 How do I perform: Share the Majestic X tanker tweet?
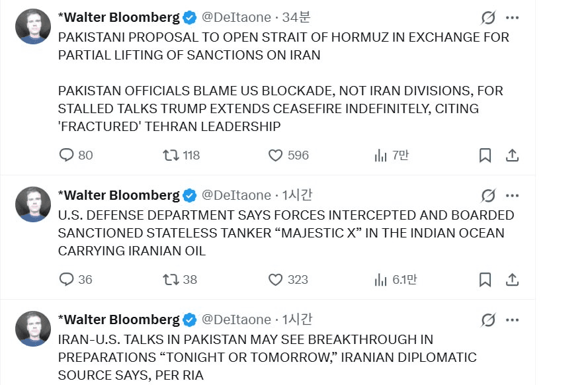(x=512, y=280)
